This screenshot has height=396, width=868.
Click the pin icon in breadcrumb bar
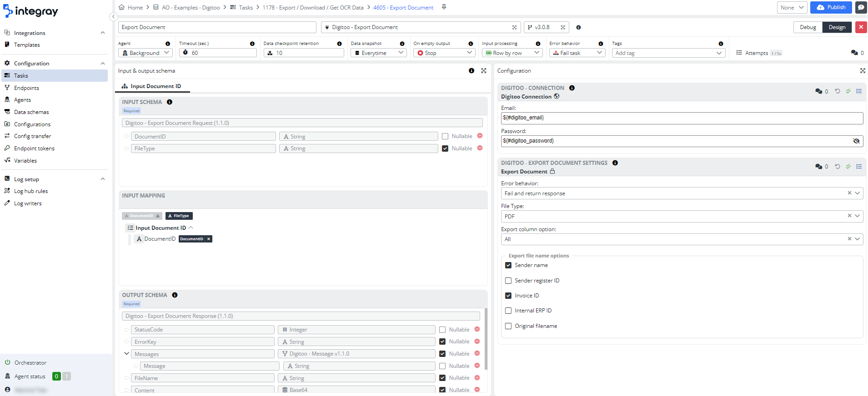[444, 7]
